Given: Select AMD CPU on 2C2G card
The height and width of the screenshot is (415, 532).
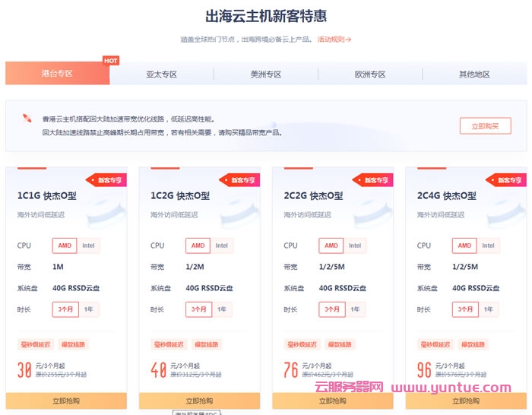Looking at the screenshot, I should click(331, 246).
